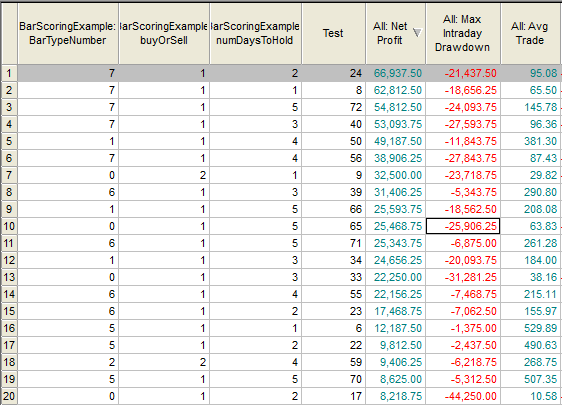Select row header number 10
562x405 pixels.
point(9,227)
